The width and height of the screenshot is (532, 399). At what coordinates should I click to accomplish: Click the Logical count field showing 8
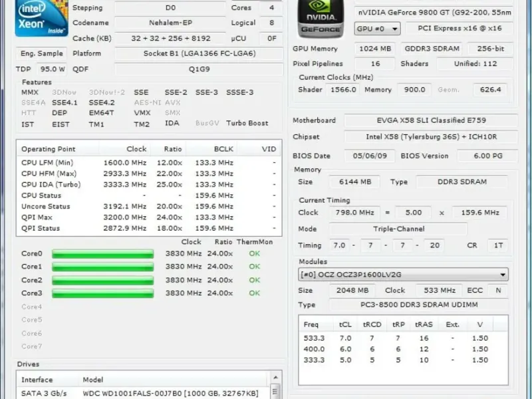pos(271,23)
